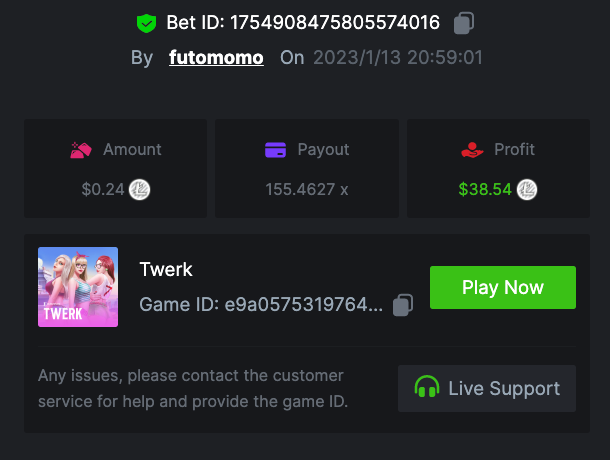The height and width of the screenshot is (460, 610).
Task: Click the Amount cash icon
Action: coord(81,149)
